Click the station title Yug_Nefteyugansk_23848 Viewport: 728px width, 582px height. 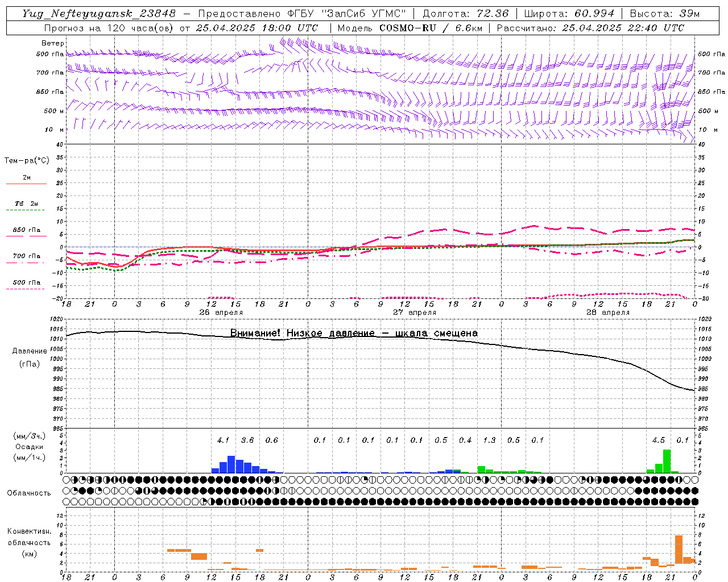coord(99,14)
